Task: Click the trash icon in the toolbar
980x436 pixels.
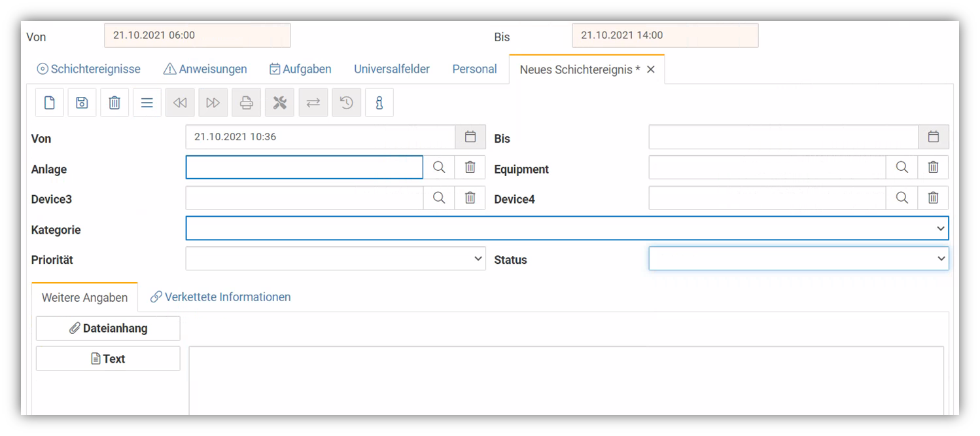Action: pyautogui.click(x=114, y=103)
